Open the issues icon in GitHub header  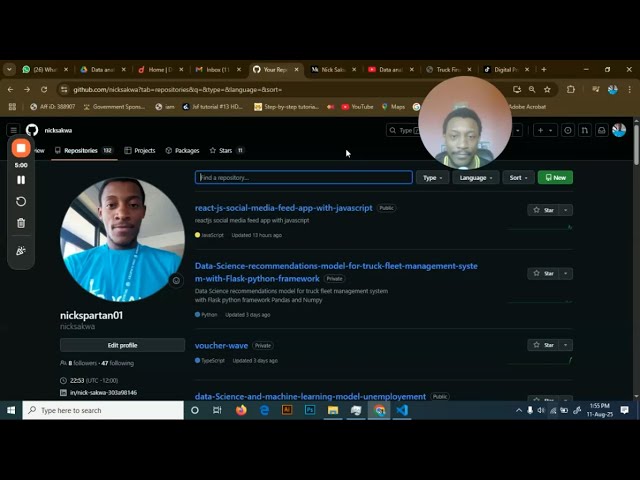(x=567, y=130)
